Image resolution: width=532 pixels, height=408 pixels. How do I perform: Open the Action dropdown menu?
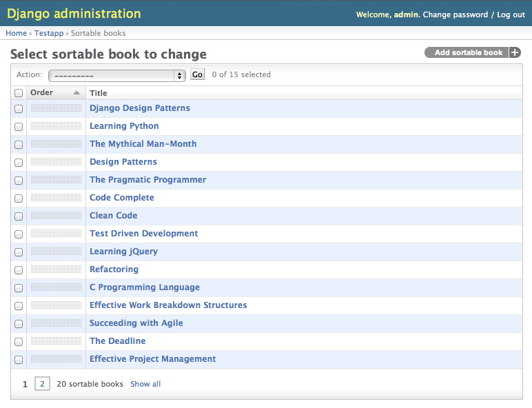coord(117,76)
